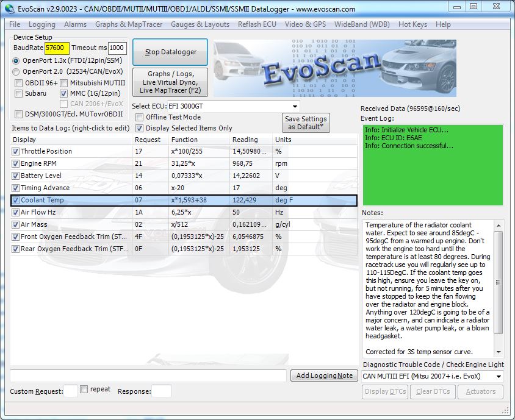Click the Stop Datalogger button
Screen dimensions: 515x420
[x=170, y=52]
